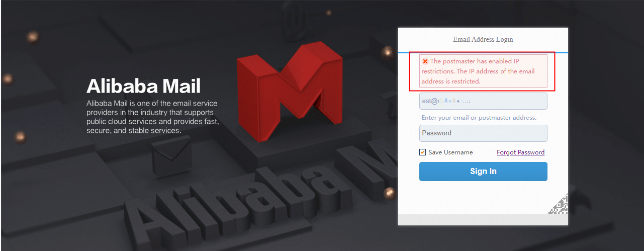644x251 pixels.
Task: Click the Alibaba Mail service description paragraph
Action: point(152,117)
